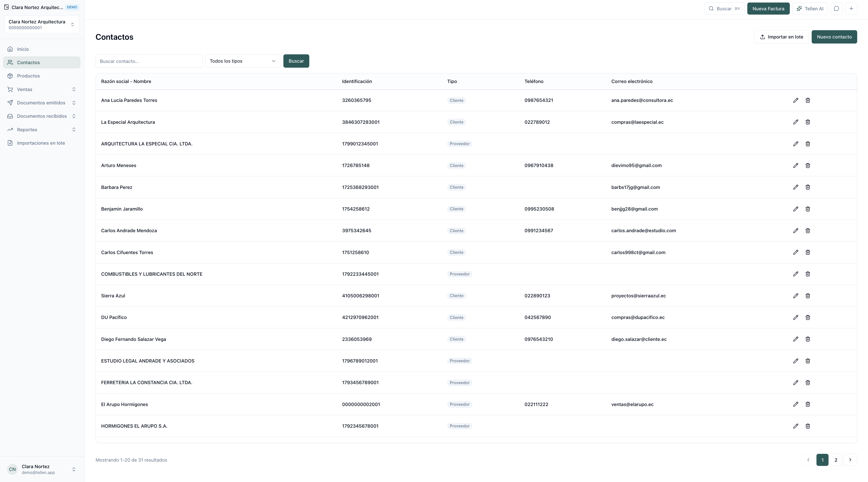Open chat bubble icon in top bar
Image resolution: width=868 pixels, height=482 pixels.
(x=836, y=9)
